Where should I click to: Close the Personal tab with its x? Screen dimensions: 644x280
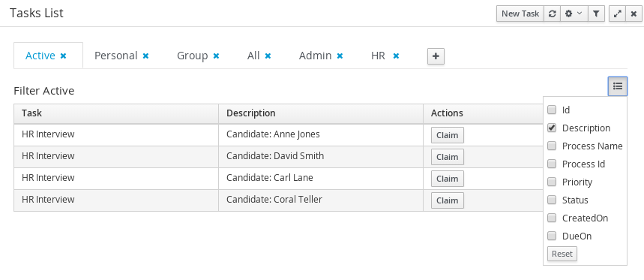pos(145,56)
